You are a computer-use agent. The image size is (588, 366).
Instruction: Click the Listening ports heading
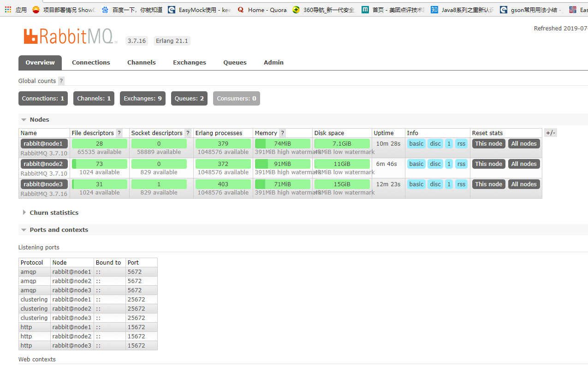pos(39,248)
